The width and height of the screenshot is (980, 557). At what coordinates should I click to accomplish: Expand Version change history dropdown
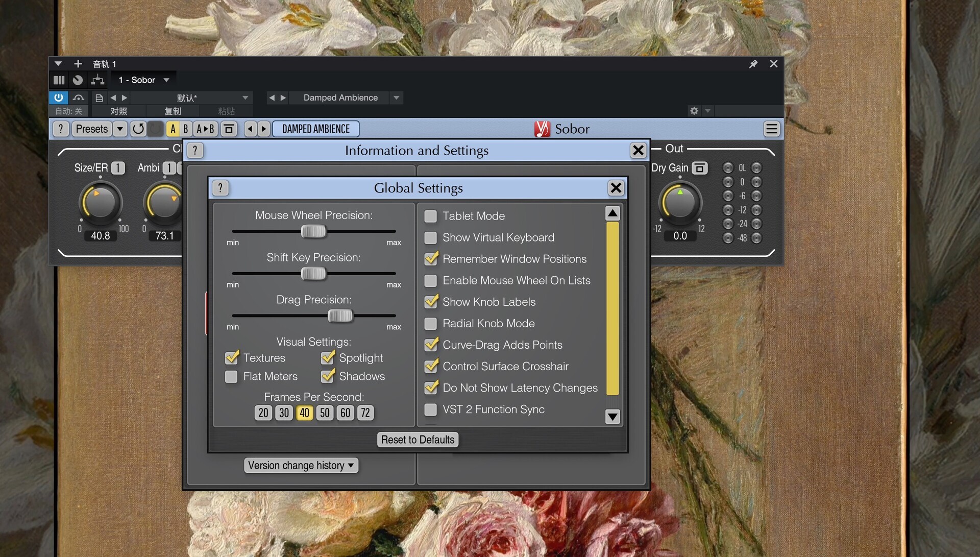point(301,466)
